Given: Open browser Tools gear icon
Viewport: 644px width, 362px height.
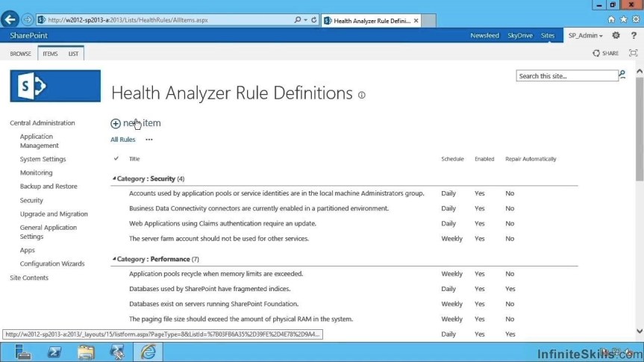Looking at the screenshot, I should pos(636,19).
